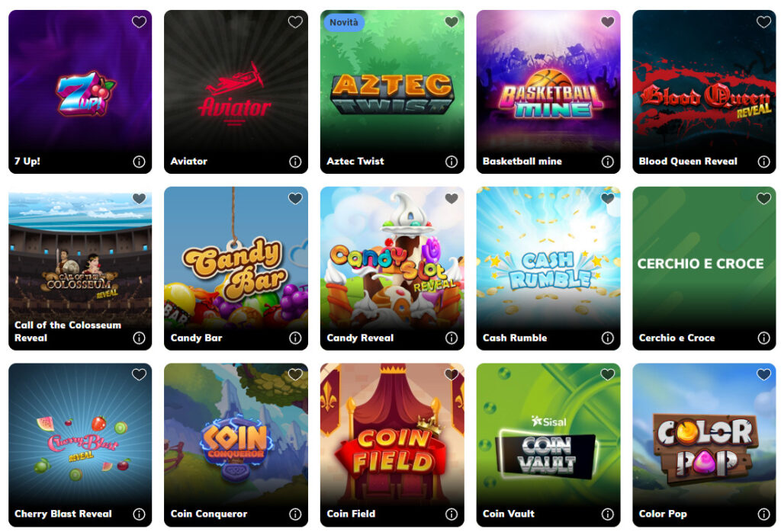Open Coin Vault info icon
Image resolution: width=781 pixels, height=532 pixels.
608,514
